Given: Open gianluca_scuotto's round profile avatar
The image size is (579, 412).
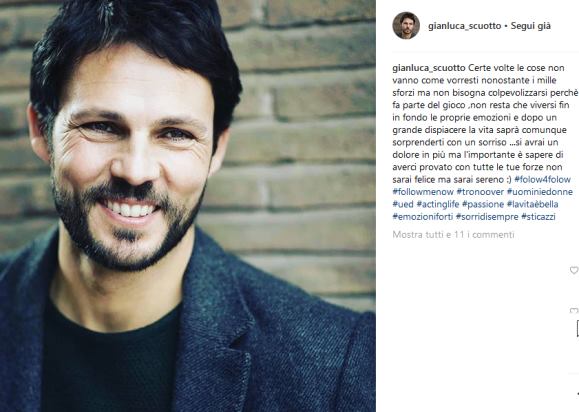Looking at the screenshot, I should pos(406,25).
